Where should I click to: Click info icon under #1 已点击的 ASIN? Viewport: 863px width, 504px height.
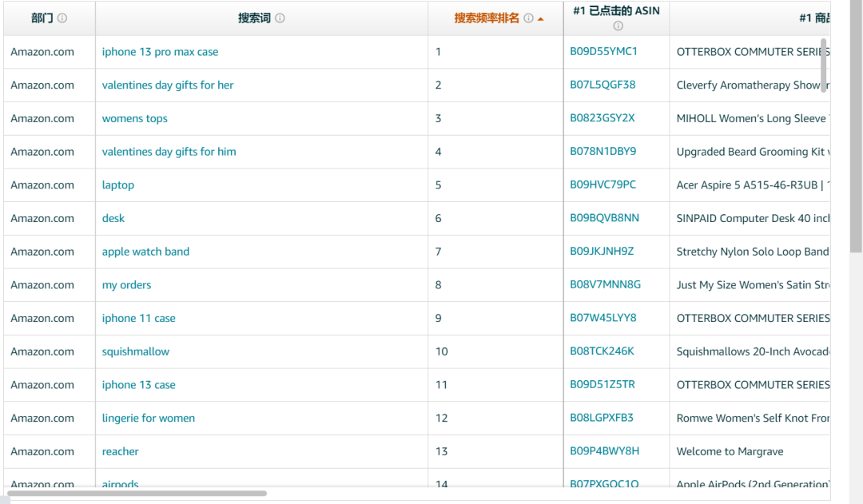tap(618, 26)
